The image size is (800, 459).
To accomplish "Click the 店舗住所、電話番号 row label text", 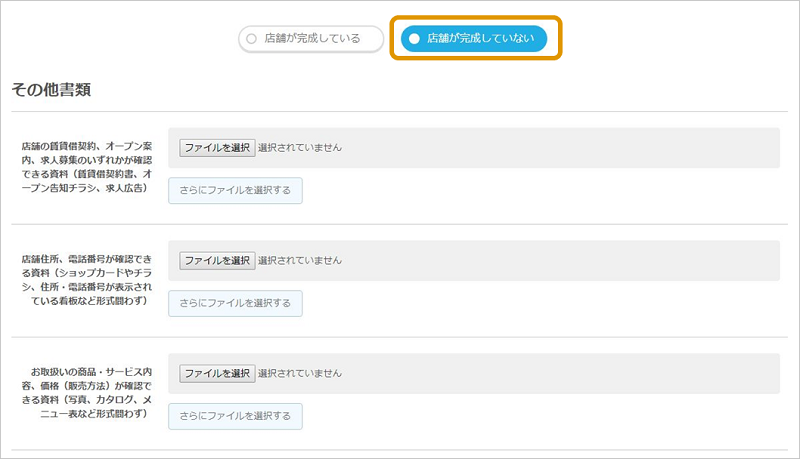I will coord(86,280).
